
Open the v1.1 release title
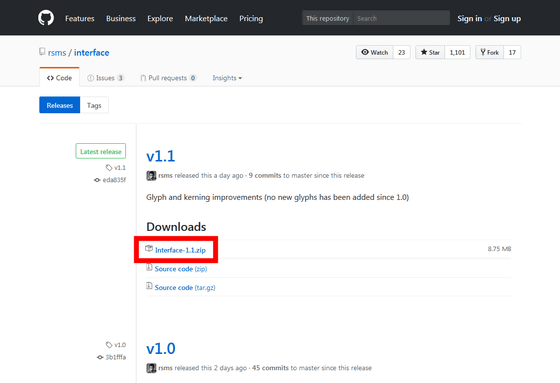pos(161,156)
